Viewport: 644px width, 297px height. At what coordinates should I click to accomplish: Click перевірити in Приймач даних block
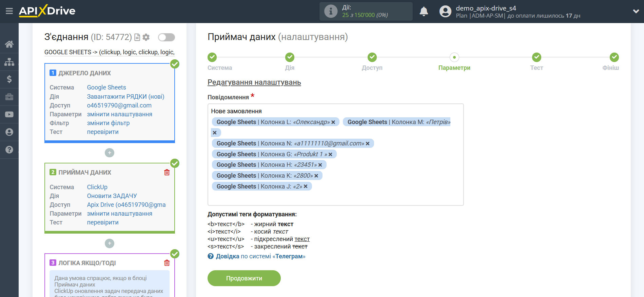103,222
